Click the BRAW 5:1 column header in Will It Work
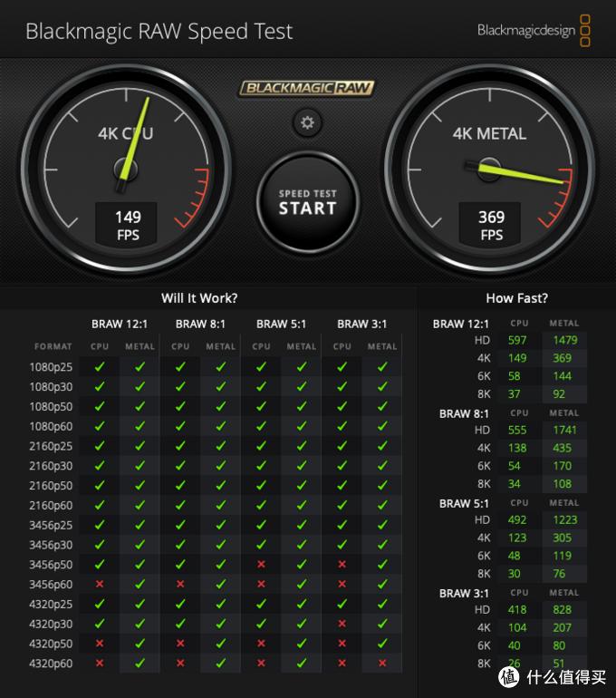The width and height of the screenshot is (616, 698). pos(281,325)
